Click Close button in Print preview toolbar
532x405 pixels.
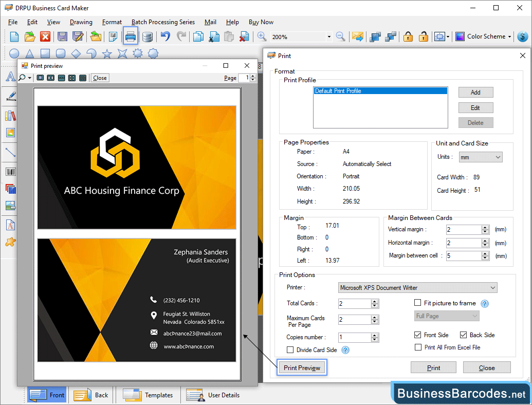click(x=100, y=78)
